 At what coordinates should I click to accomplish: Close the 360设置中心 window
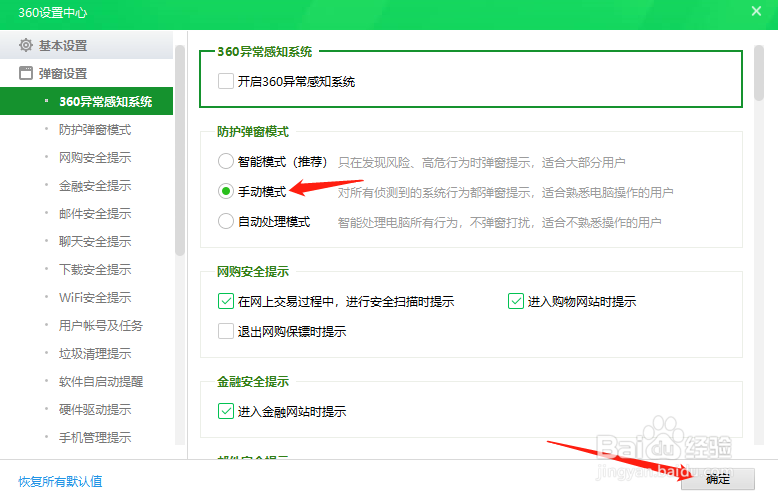[756, 11]
